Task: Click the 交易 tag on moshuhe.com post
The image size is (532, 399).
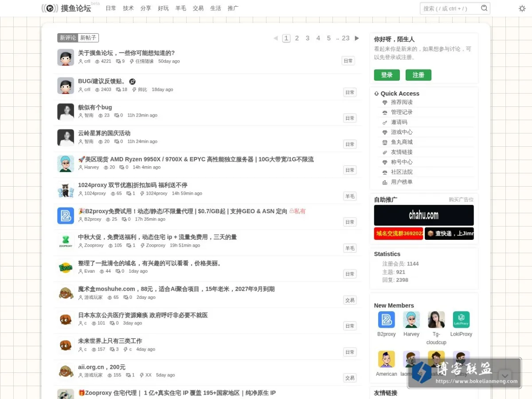Action: click(x=350, y=300)
